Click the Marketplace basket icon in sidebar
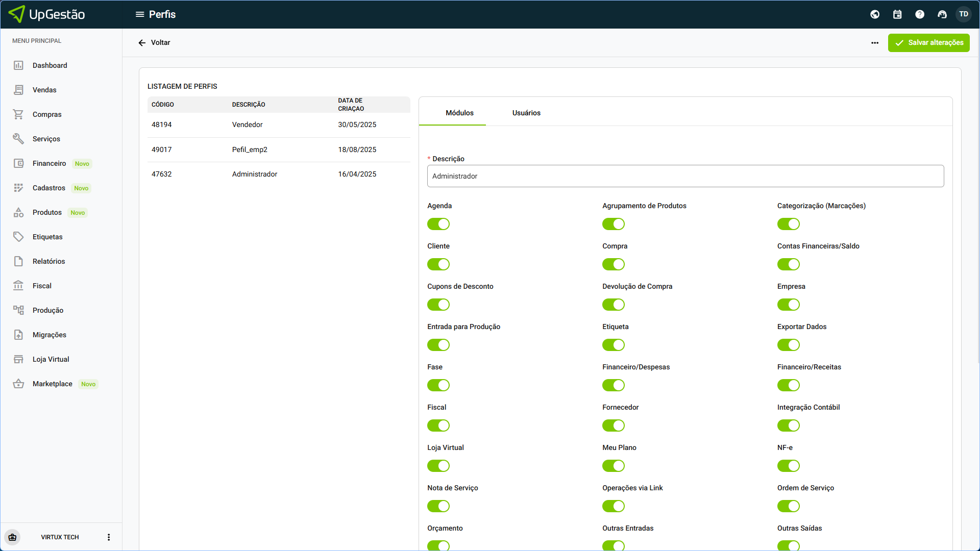Image resolution: width=980 pixels, height=551 pixels. (18, 384)
